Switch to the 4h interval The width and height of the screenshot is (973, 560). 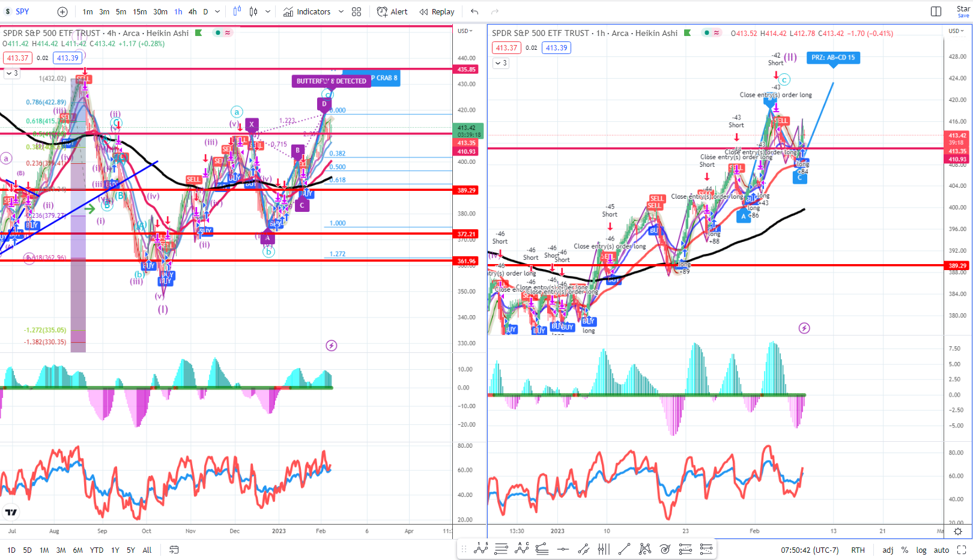192,11
